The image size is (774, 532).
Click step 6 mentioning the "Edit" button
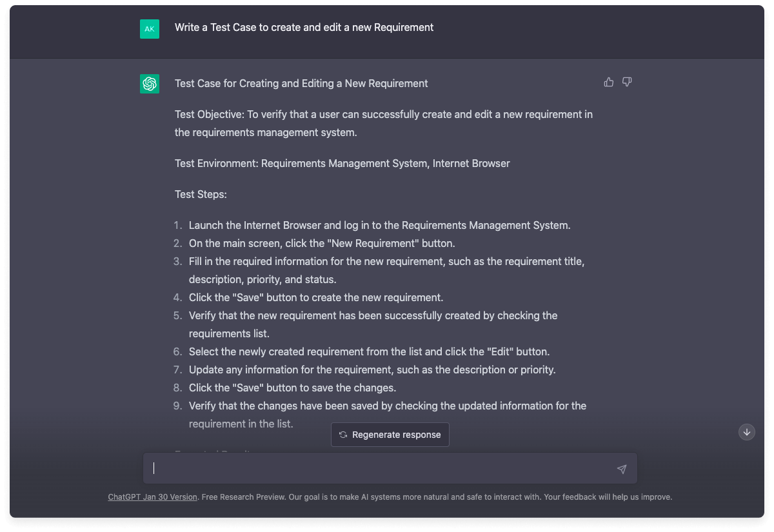click(369, 352)
